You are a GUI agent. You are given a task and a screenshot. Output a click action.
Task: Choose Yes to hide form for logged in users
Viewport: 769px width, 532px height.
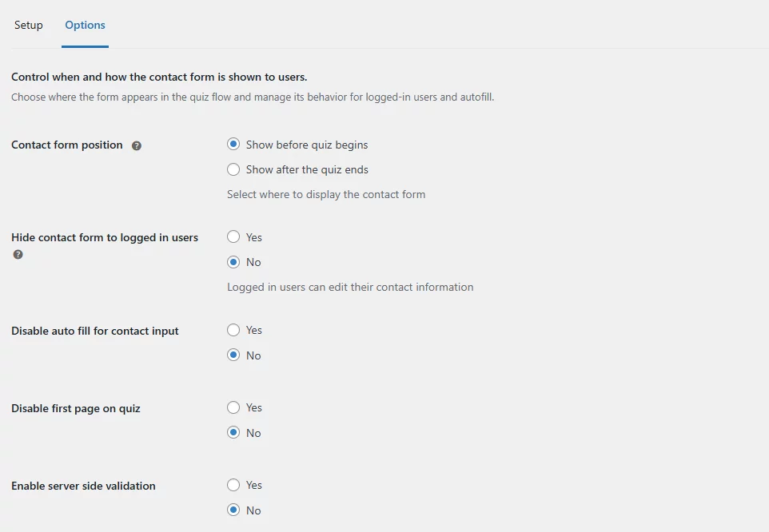233,236
